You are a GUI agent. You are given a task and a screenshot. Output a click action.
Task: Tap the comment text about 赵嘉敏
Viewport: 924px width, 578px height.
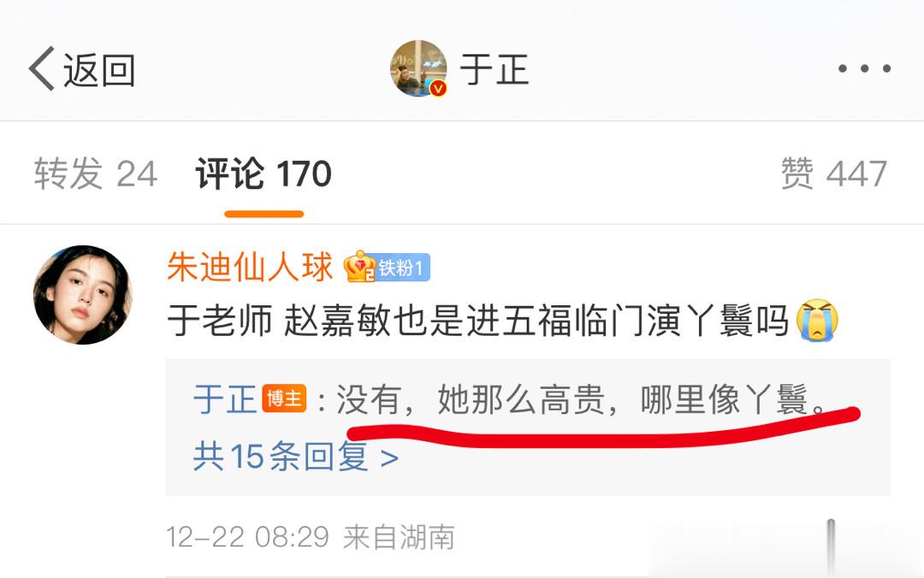477,321
